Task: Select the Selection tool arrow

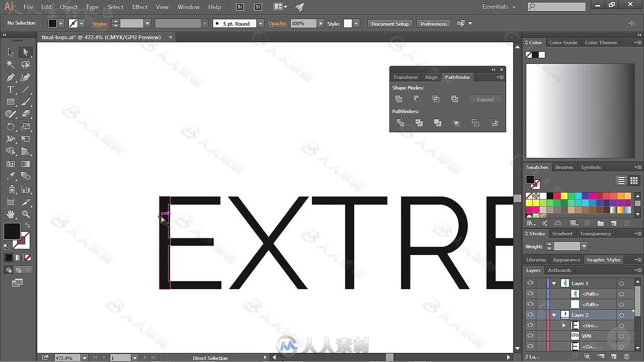Action: coord(11,52)
